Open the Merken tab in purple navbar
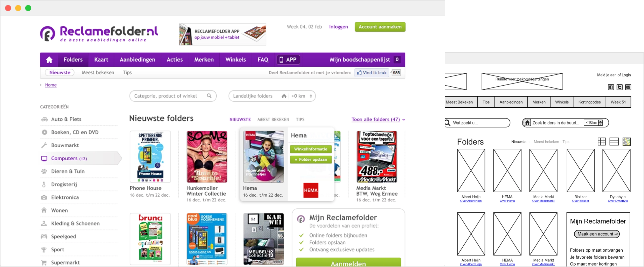 pyautogui.click(x=204, y=60)
